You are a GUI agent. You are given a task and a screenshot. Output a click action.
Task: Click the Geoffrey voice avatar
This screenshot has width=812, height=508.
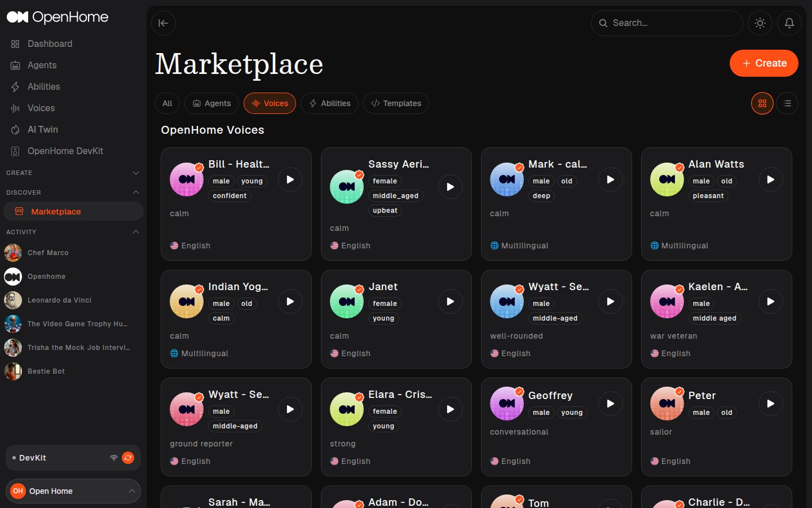coord(507,404)
